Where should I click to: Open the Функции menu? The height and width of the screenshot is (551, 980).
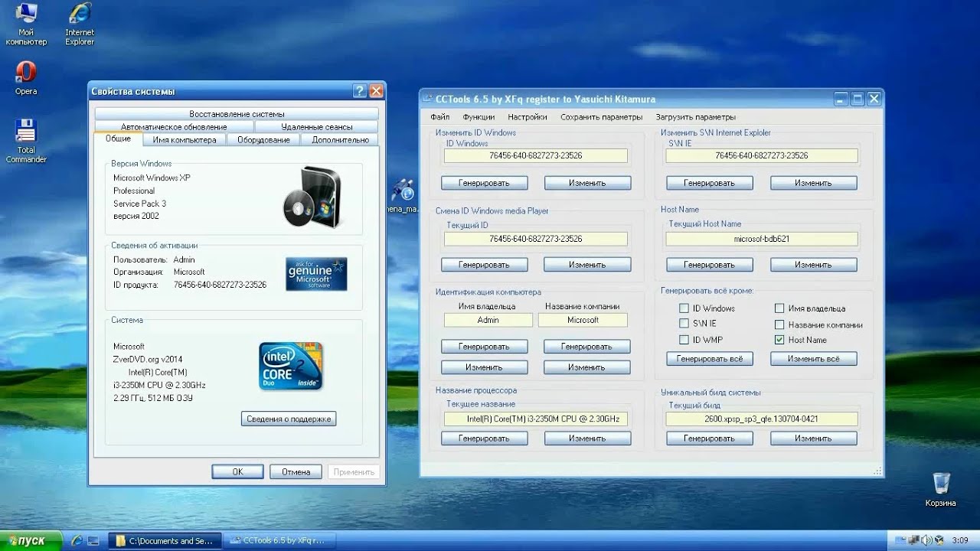tap(479, 117)
